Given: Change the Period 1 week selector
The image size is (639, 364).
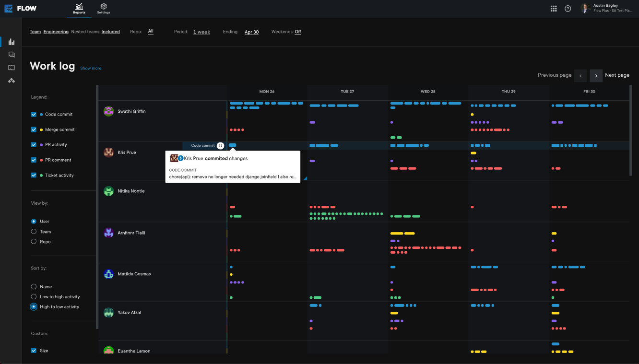Looking at the screenshot, I should pyautogui.click(x=201, y=32).
